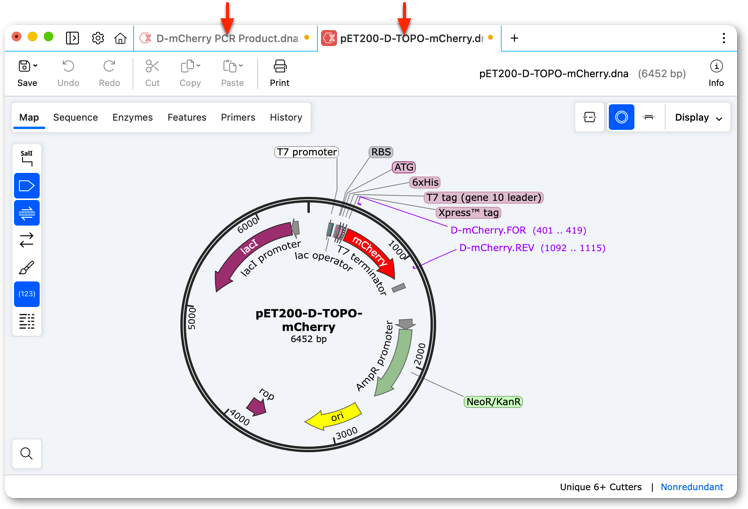The height and width of the screenshot is (509, 748).
Task: Select the RBS feature label
Action: pos(381,152)
